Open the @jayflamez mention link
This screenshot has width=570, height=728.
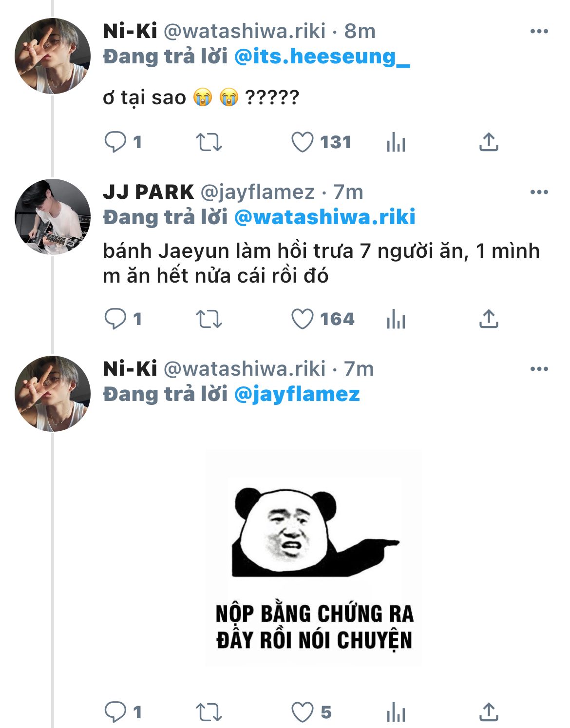297,394
